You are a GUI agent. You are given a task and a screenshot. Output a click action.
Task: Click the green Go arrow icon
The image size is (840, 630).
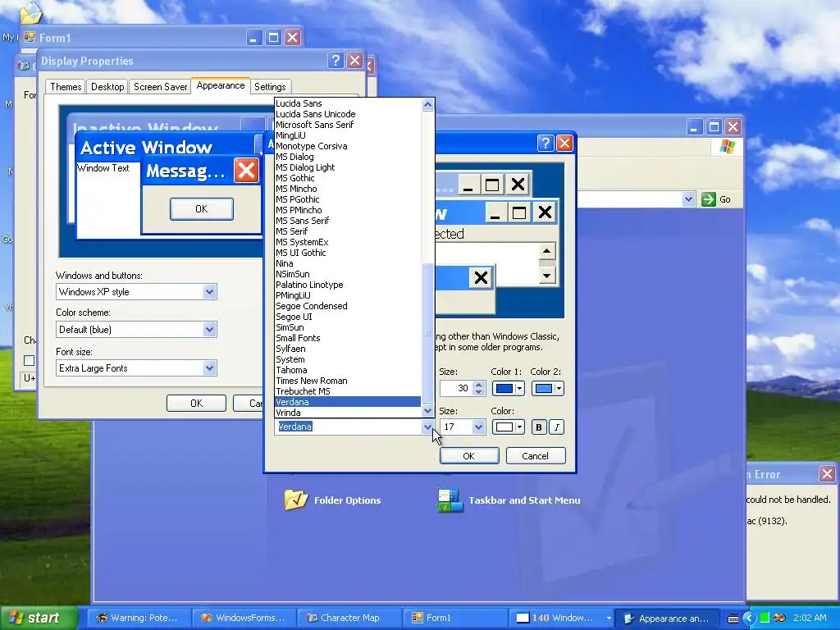pyautogui.click(x=708, y=199)
